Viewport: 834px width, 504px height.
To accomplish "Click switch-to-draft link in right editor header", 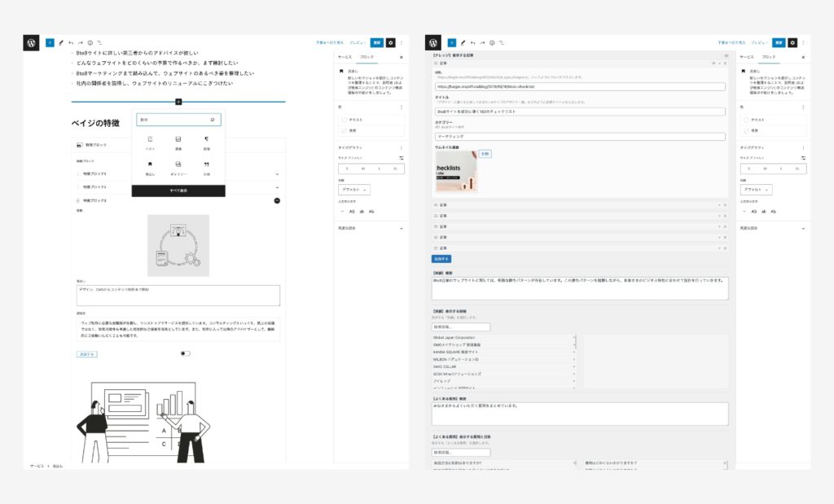I will [731, 42].
